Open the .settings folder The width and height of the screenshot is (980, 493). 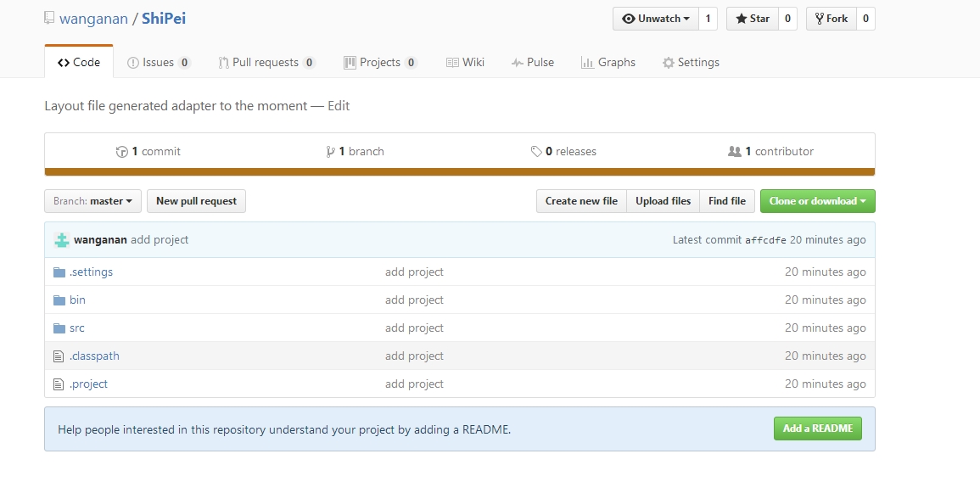tap(92, 272)
